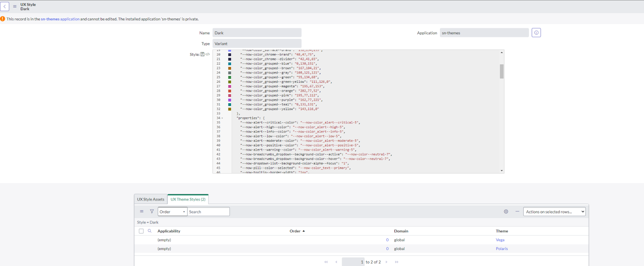This screenshot has height=266, width=644.
Task: Open list personalization gear icon
Action: (506, 212)
